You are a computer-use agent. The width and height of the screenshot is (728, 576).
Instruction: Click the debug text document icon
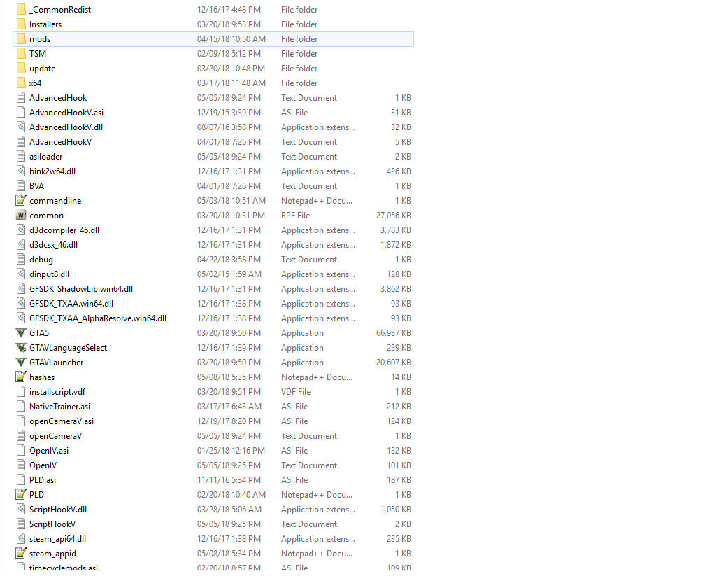pyautogui.click(x=21, y=260)
